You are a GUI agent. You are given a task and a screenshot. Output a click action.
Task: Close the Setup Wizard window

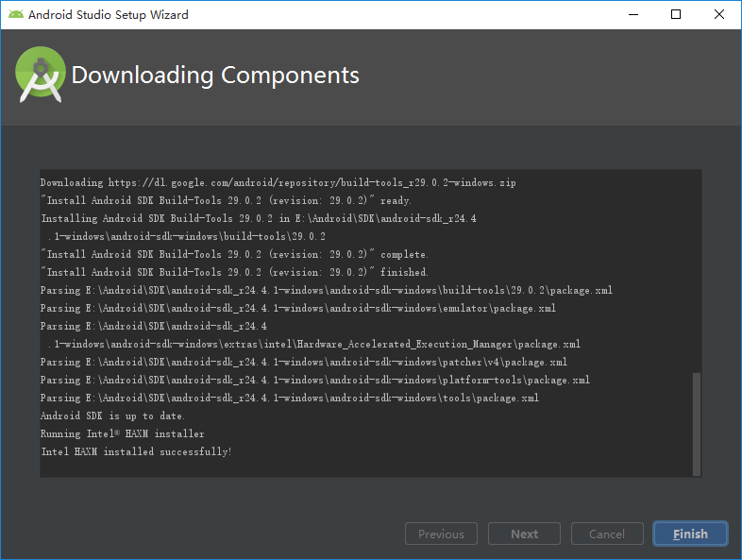[x=718, y=15]
